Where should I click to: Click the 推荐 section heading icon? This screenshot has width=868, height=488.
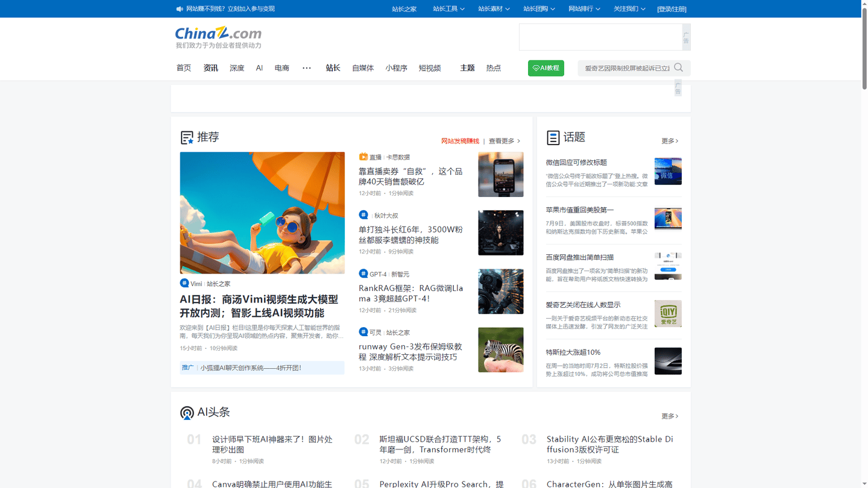point(187,138)
